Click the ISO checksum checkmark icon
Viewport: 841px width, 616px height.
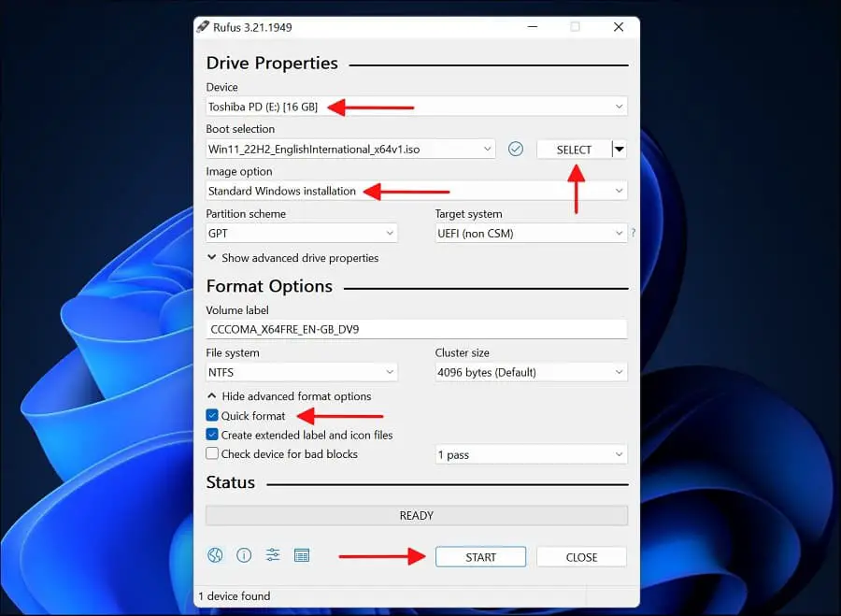(516, 149)
